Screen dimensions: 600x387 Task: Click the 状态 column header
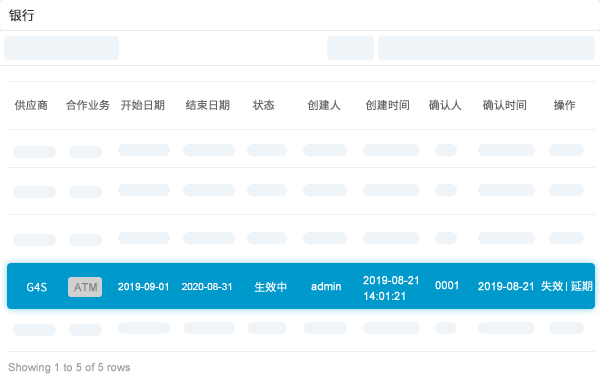pos(264,105)
